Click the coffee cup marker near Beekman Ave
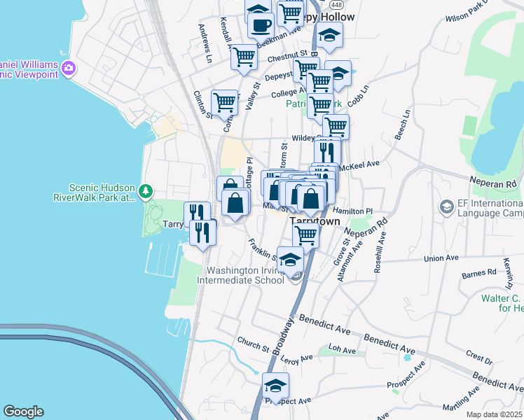This screenshot has height=420, width=524. coord(261,28)
